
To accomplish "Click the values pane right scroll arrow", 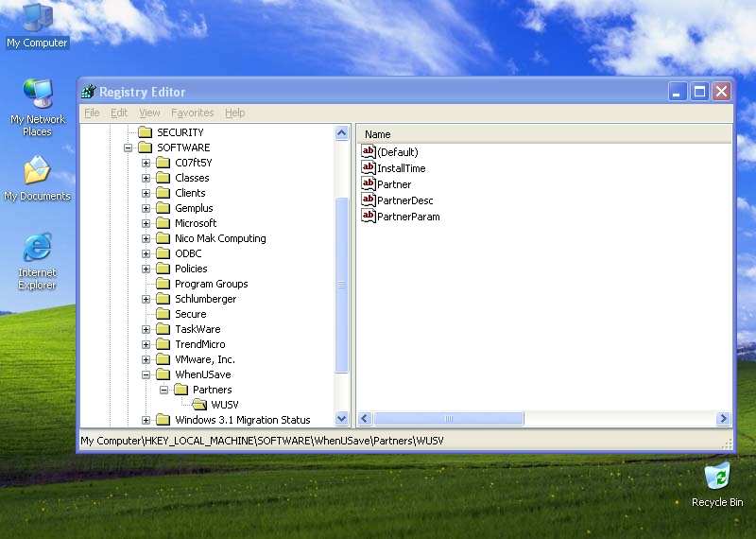I will coord(723,418).
